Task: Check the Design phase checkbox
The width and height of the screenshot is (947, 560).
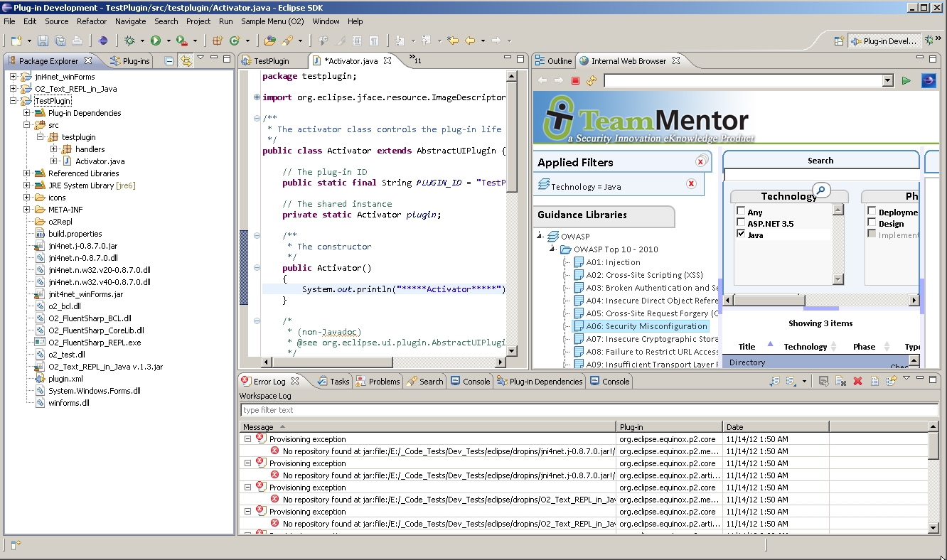Action: (x=872, y=223)
